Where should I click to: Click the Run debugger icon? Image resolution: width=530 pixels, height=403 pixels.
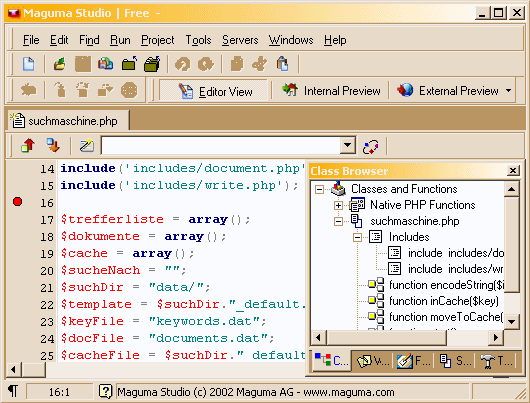click(28, 90)
